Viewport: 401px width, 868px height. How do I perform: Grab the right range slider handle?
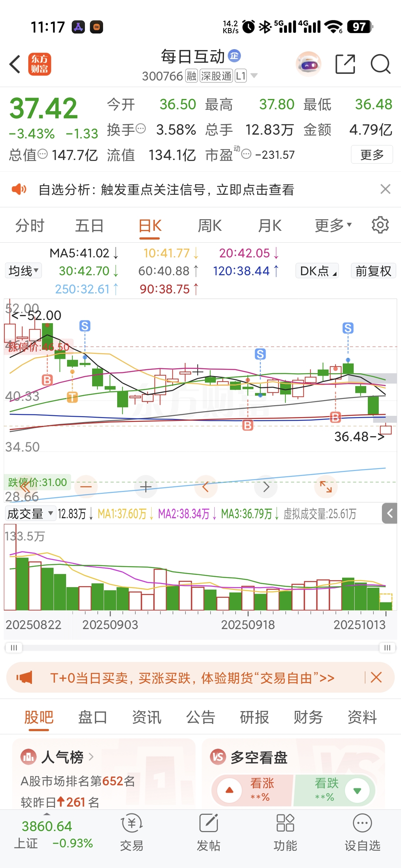point(387,647)
